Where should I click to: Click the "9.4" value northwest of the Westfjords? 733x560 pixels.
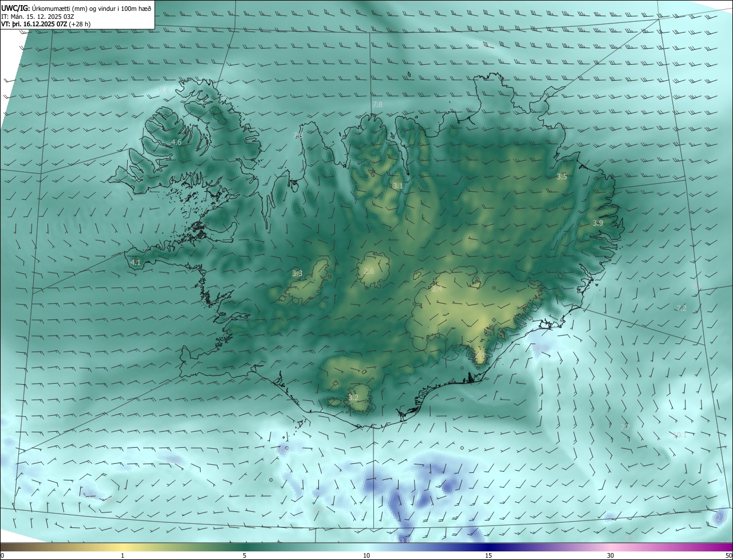coord(164,90)
